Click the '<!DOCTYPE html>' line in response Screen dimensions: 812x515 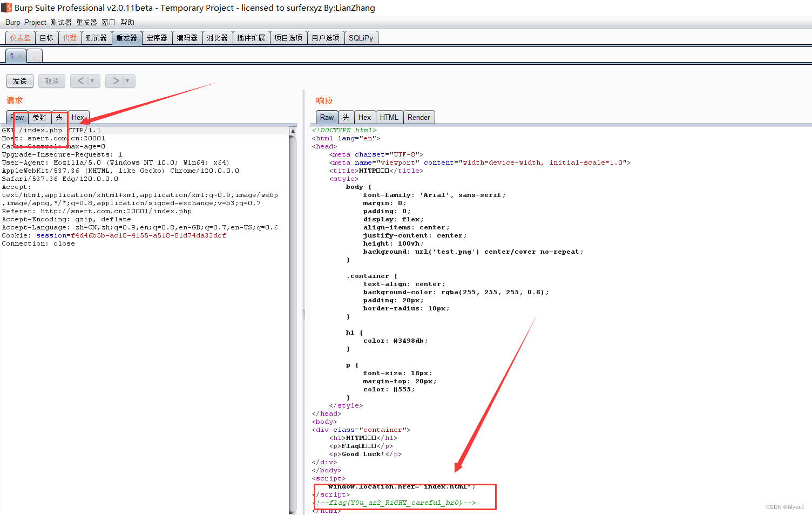(344, 130)
